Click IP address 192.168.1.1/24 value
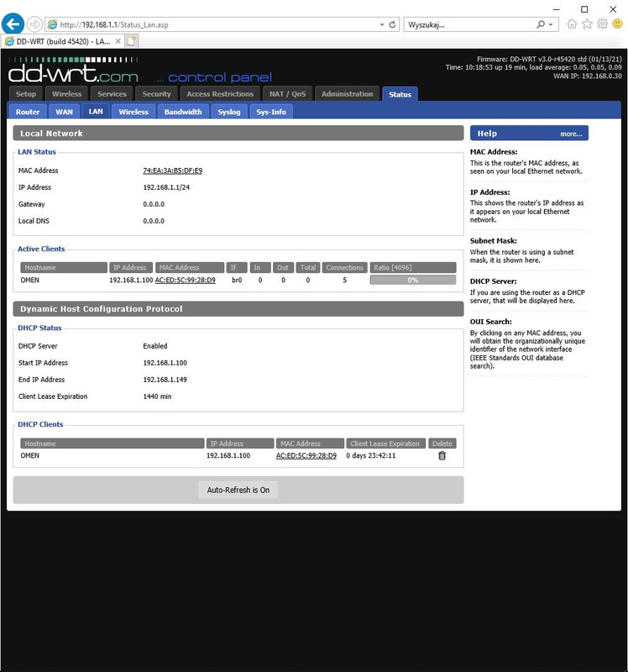This screenshot has height=672, width=628. point(166,187)
